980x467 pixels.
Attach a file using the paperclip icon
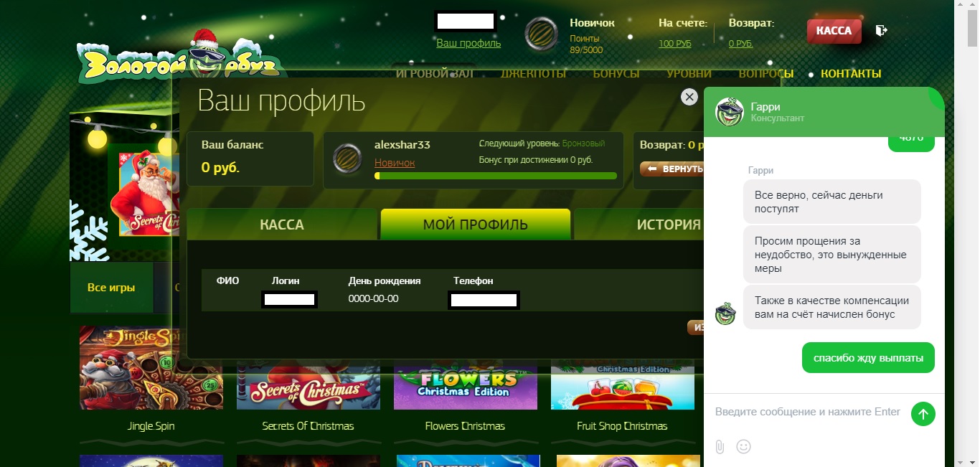point(720,447)
